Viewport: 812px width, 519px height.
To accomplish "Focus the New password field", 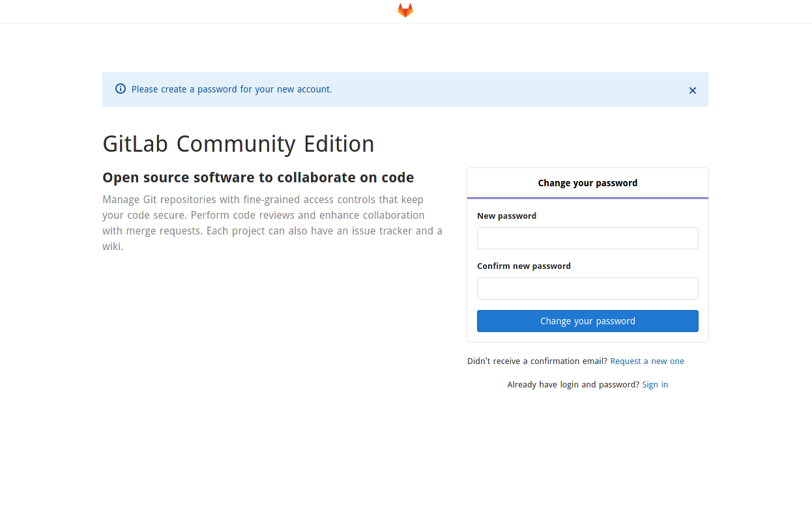I will coord(587,238).
